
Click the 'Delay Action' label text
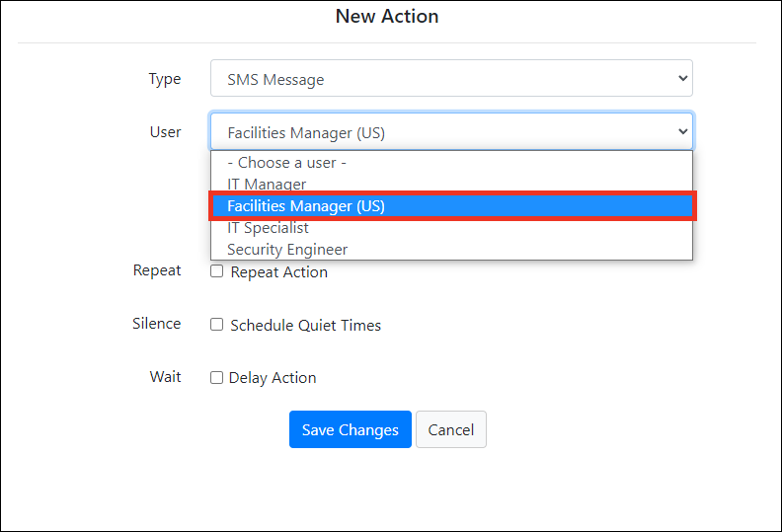pyautogui.click(x=273, y=378)
